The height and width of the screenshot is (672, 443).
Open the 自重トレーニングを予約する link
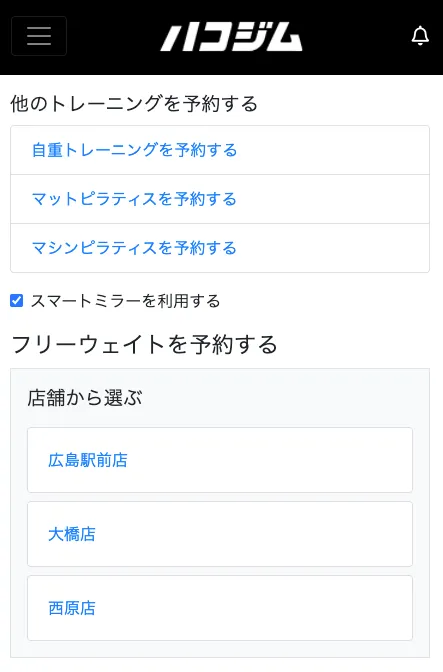[134, 150]
